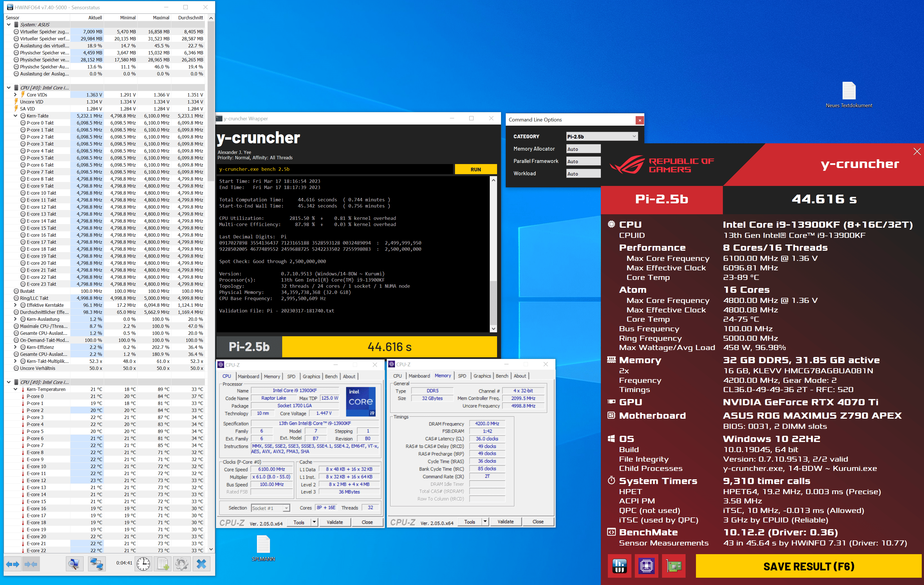Click HWiNFO blue X close-sensors icon
The image size is (924, 585).
[x=201, y=564]
